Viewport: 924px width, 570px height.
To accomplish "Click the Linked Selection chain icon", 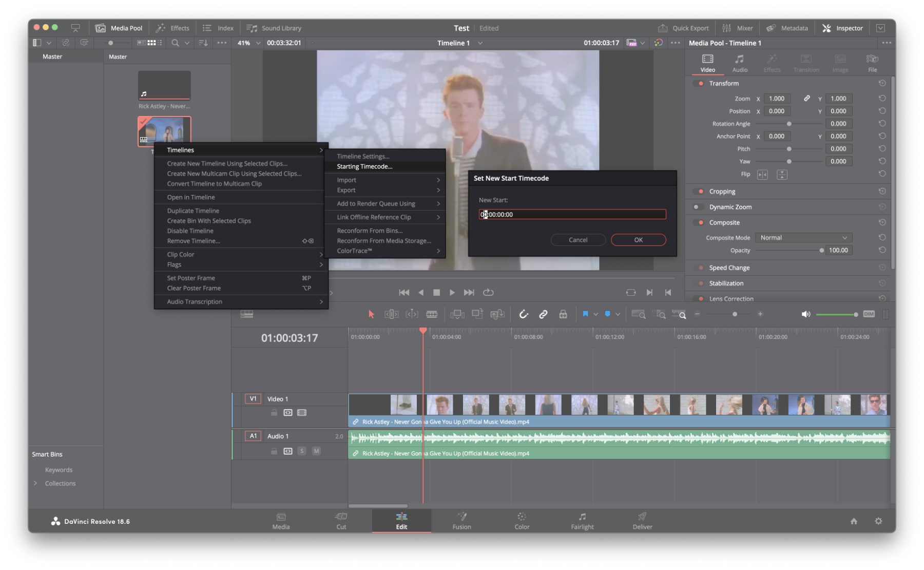I will pos(543,314).
